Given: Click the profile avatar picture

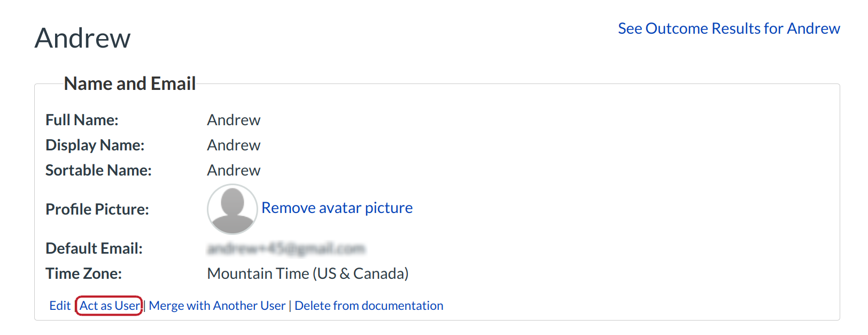Looking at the screenshot, I should (232, 209).
